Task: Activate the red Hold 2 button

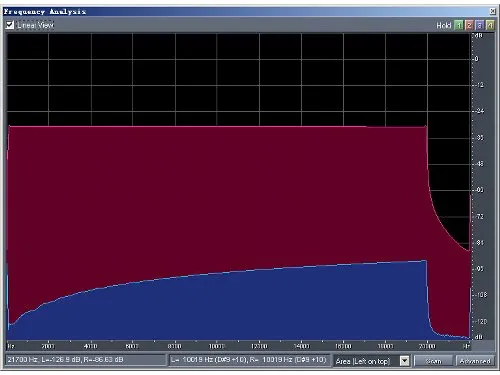Action: tap(469, 25)
